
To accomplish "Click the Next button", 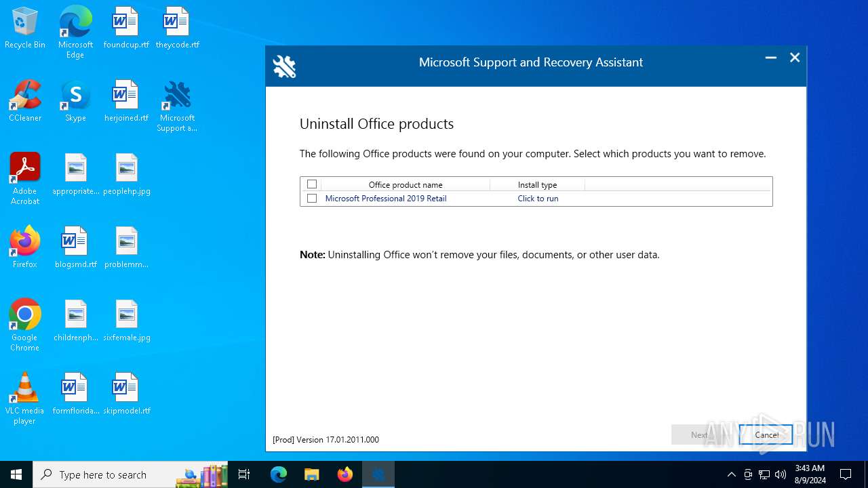I will 699,435.
